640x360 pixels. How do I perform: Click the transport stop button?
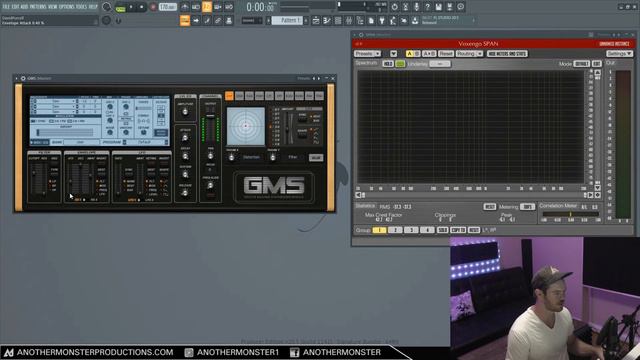[x=142, y=7]
